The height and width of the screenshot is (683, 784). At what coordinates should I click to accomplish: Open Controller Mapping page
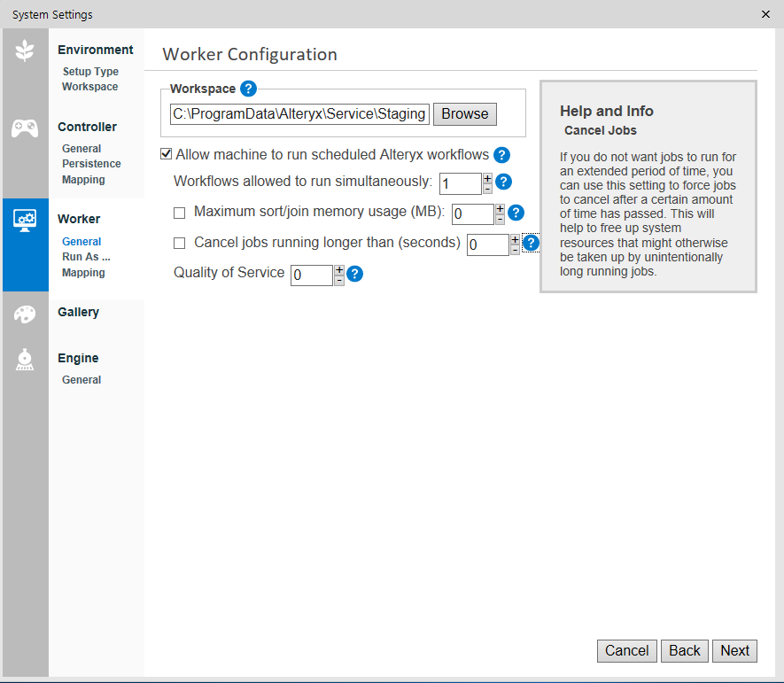click(x=83, y=180)
